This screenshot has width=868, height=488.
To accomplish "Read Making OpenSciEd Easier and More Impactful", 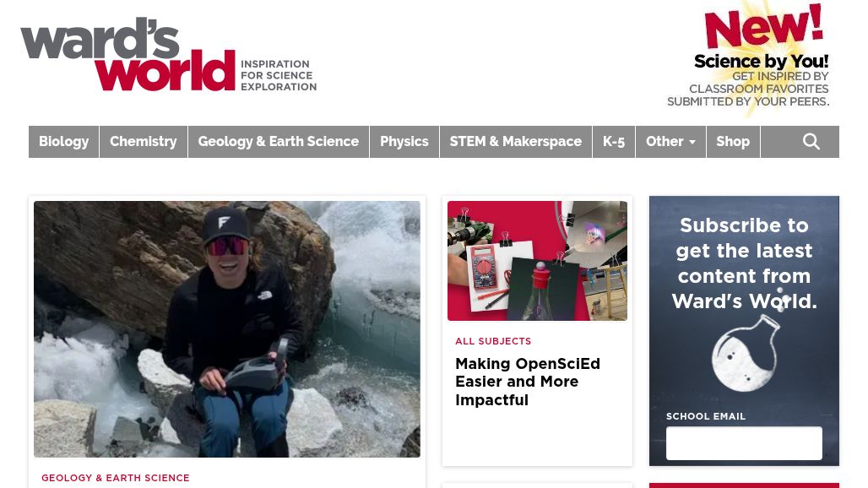I will 528,382.
